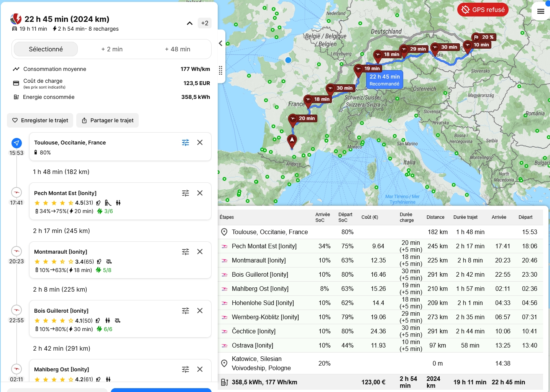Click the GPS refusé red badge
Viewport: 550px width, 392px height.
pyautogui.click(x=483, y=10)
